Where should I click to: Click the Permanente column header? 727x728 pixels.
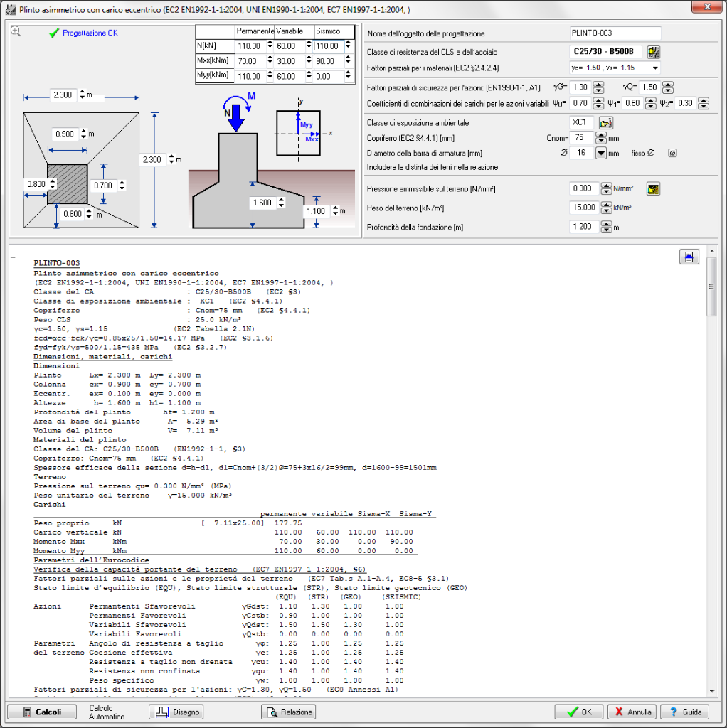point(255,31)
